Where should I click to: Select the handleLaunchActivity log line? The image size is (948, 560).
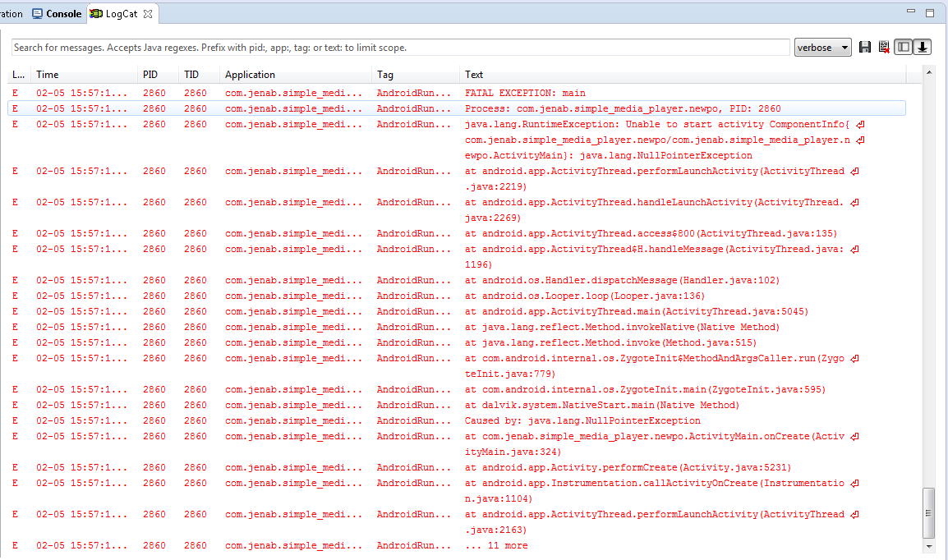point(457,209)
